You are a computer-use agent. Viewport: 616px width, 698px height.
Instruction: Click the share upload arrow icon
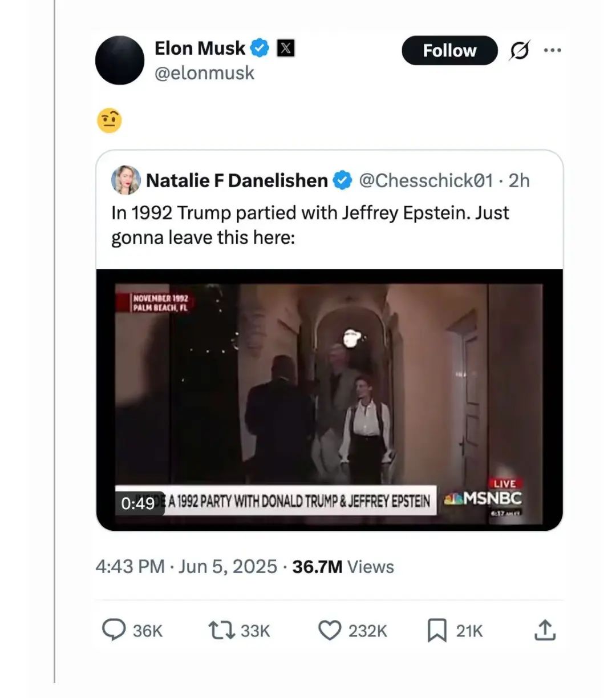click(x=545, y=630)
